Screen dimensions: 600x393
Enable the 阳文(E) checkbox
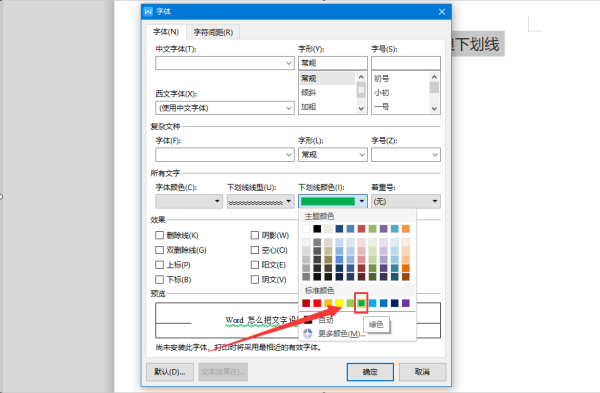tap(255, 265)
